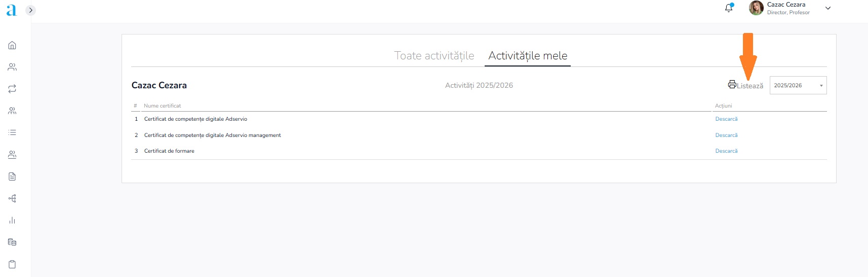This screenshot has height=277, width=868.
Task: Open the Home icon in the sidebar
Action: point(12,45)
